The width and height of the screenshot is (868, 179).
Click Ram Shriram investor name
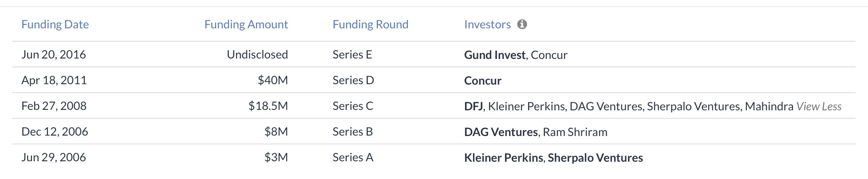[x=575, y=132]
